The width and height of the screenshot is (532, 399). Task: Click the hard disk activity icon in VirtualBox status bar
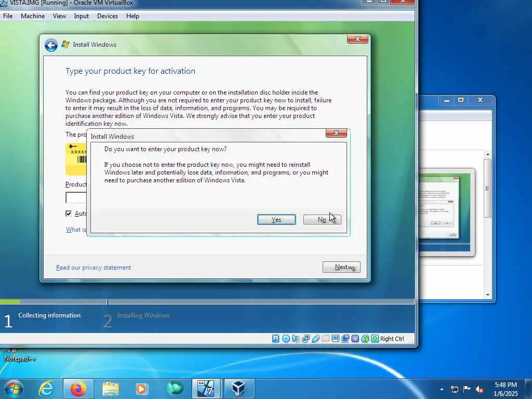coord(275,339)
